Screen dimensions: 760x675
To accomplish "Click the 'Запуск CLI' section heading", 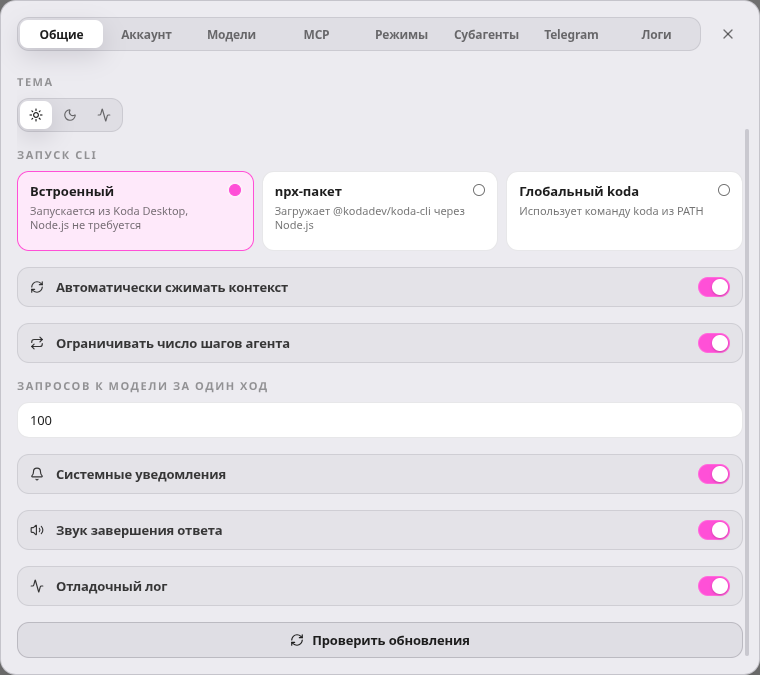I will [x=57, y=155].
